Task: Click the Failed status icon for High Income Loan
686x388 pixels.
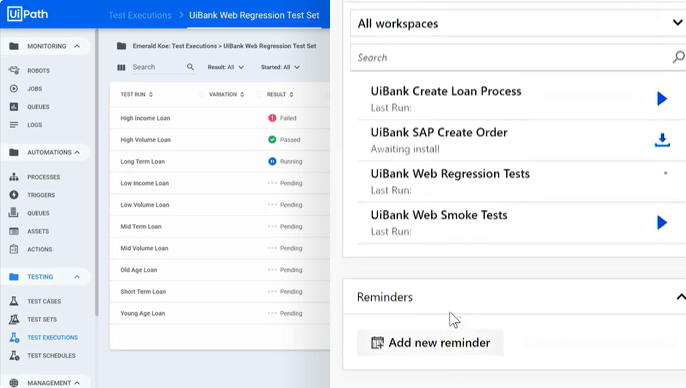Action: pyautogui.click(x=272, y=118)
